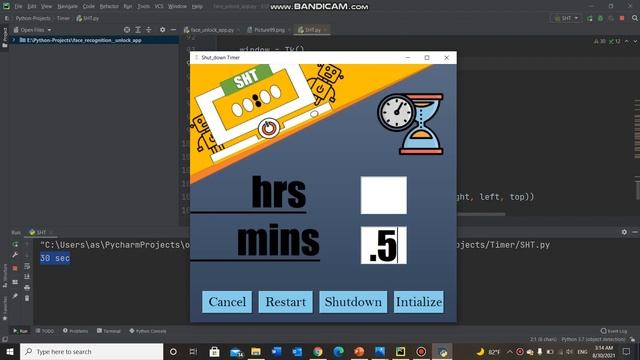Viewport: 640px width, 360px height.
Task: Click the locate/select opened file target icon
Action: click(127, 30)
